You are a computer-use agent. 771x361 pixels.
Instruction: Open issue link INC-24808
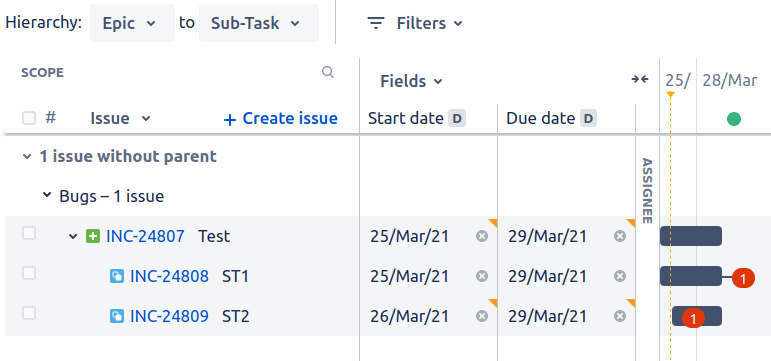pos(169,276)
